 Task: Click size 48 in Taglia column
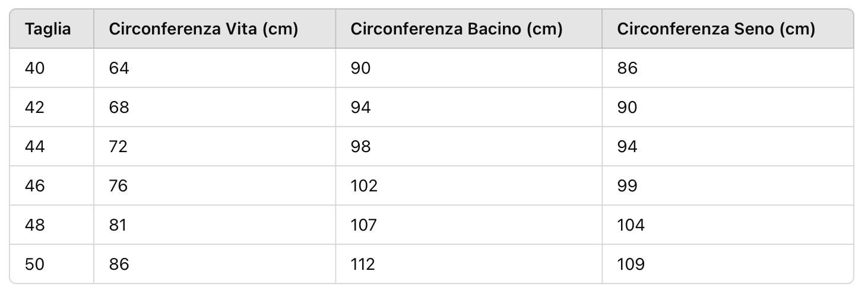coord(35,225)
